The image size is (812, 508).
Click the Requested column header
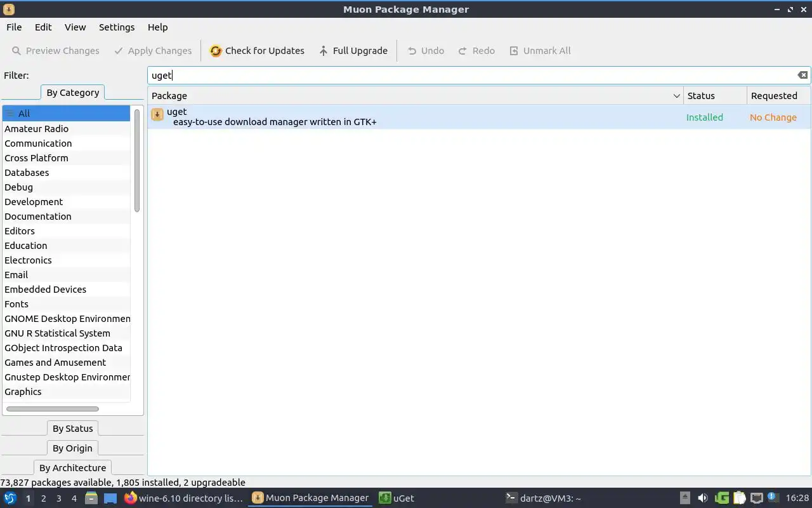(778, 96)
